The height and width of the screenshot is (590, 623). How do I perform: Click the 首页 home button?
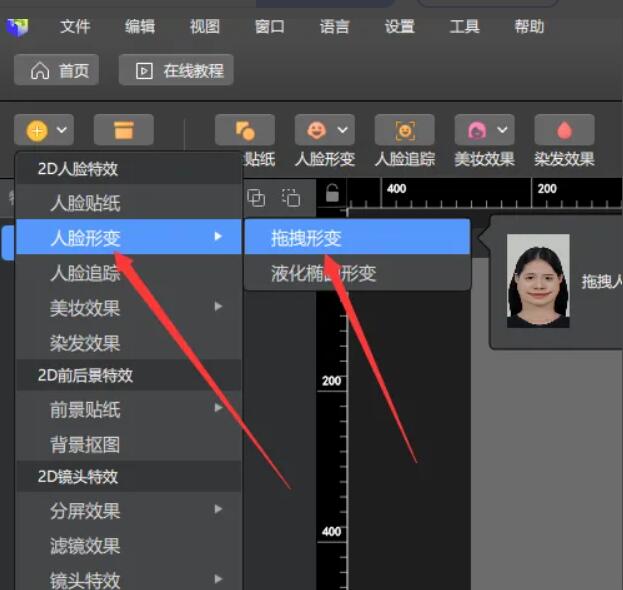click(x=60, y=70)
